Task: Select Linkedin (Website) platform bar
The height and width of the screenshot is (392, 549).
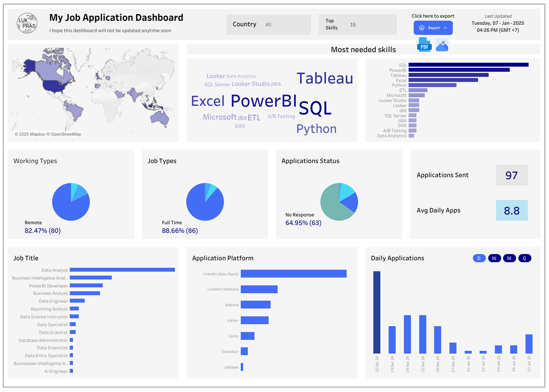Action: pos(259,289)
